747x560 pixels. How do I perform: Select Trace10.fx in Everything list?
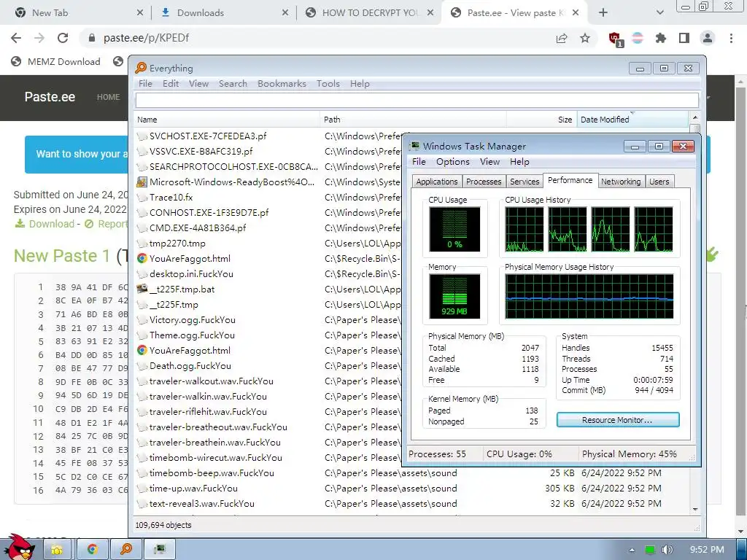(x=171, y=197)
